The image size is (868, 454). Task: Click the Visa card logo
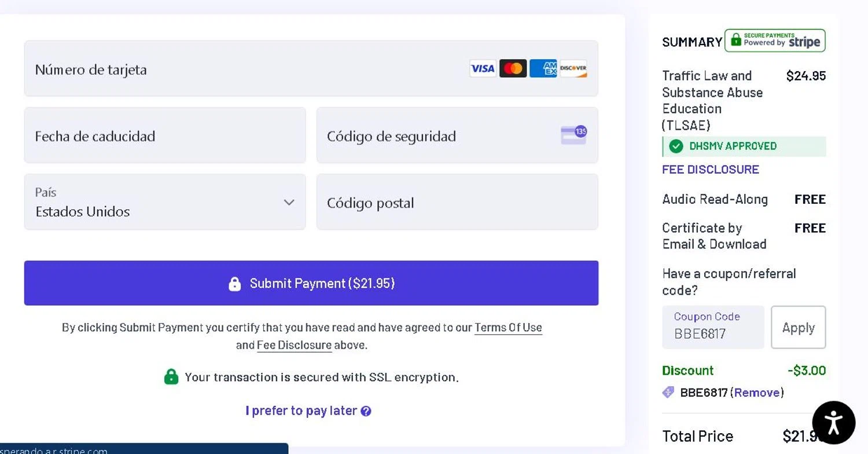(483, 69)
